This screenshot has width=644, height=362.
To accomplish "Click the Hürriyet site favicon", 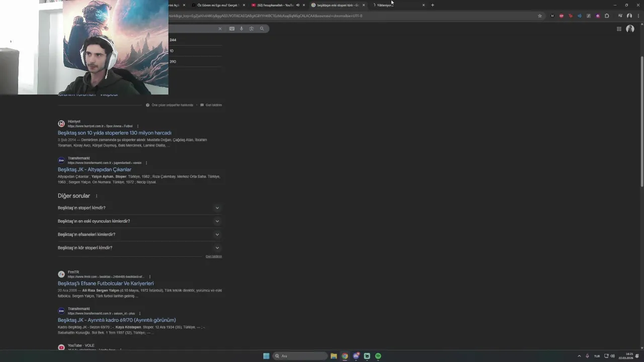I will [61, 124].
